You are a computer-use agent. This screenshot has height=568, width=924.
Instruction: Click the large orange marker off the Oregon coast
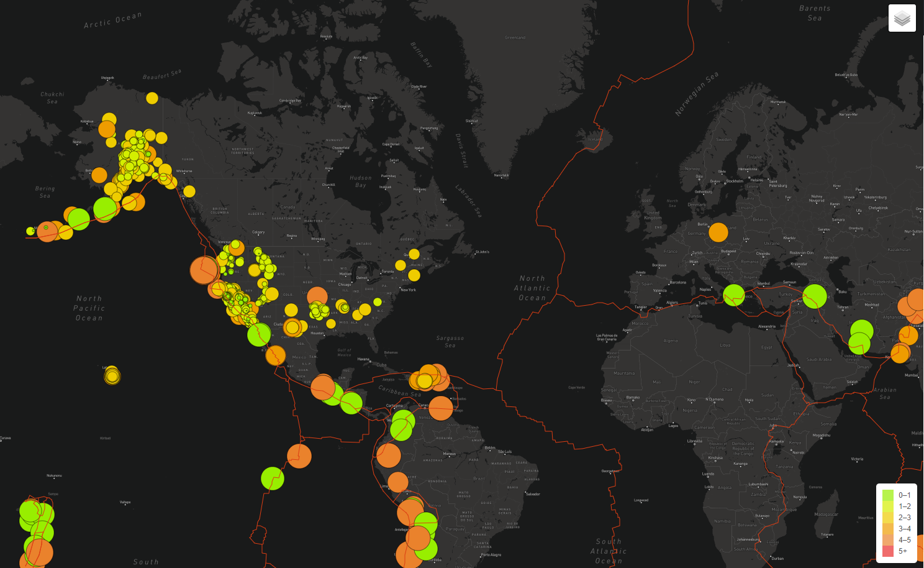[x=204, y=270]
